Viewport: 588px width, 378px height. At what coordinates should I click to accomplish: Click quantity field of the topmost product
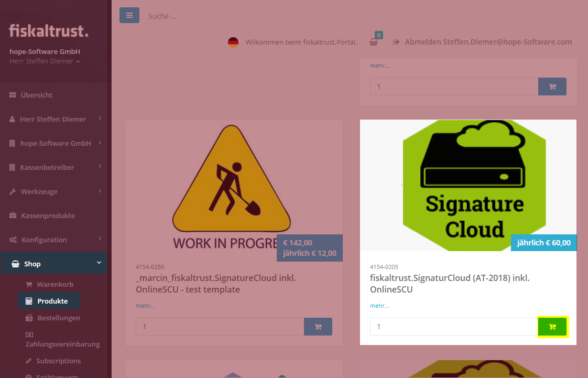[x=454, y=87]
